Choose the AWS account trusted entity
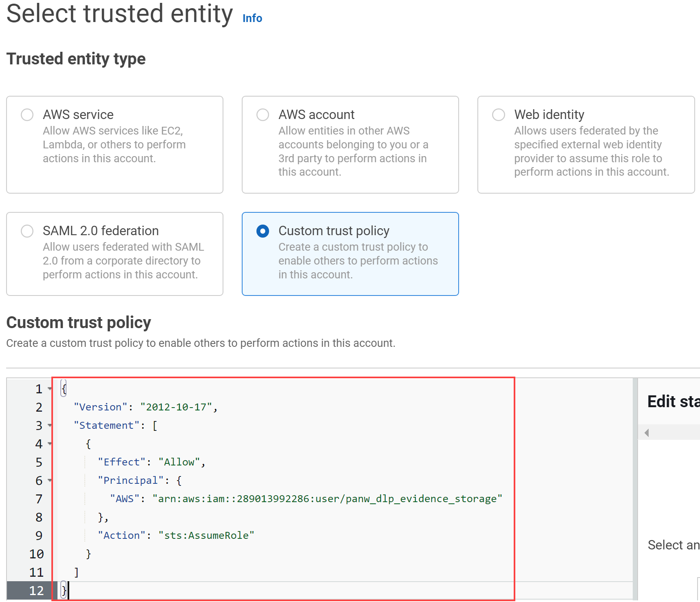The width and height of the screenshot is (700, 602). click(x=263, y=115)
